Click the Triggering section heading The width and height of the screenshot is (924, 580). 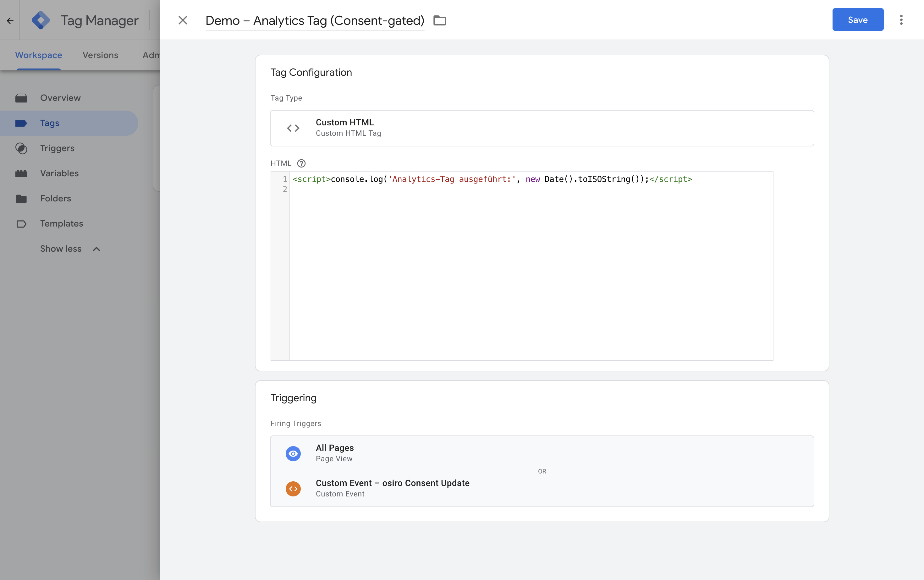293,398
